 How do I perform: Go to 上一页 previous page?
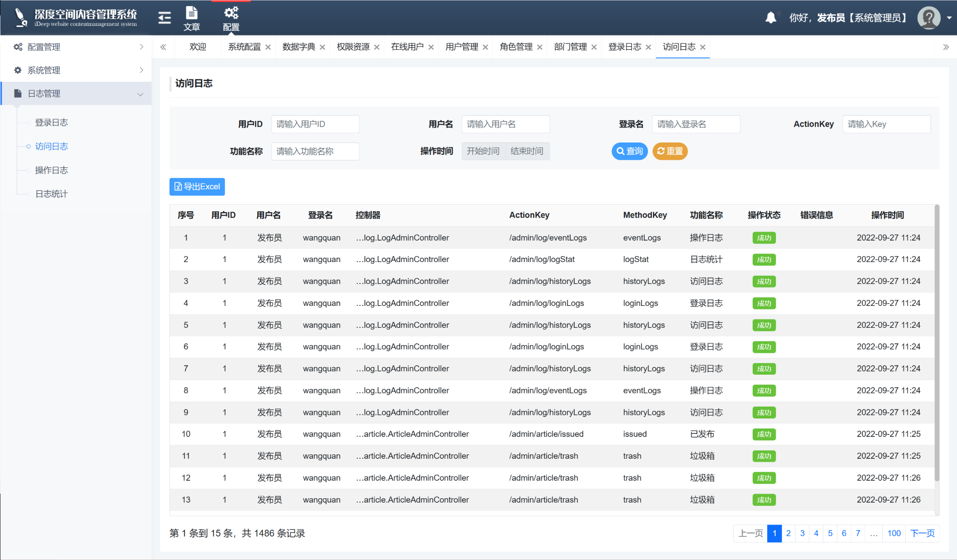point(751,534)
